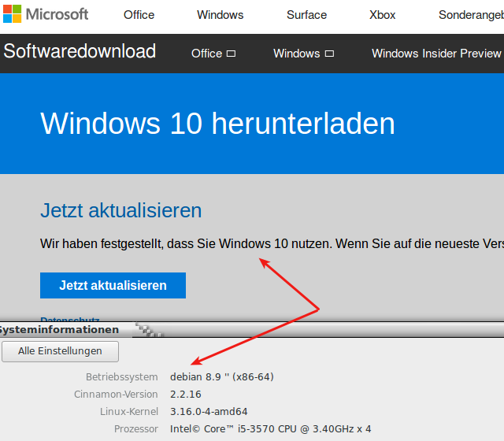Open the Sonderangebote link in top navigation

click(x=471, y=15)
